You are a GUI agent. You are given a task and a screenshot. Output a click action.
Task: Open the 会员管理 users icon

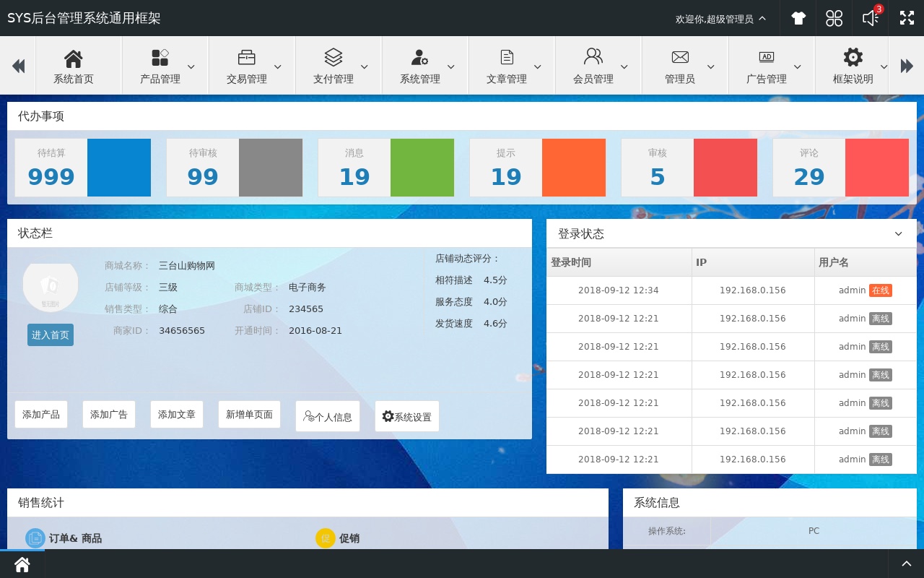tap(593, 57)
